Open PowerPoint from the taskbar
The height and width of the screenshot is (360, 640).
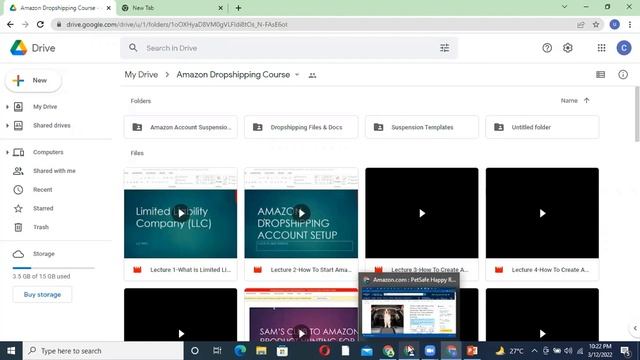coord(472,351)
